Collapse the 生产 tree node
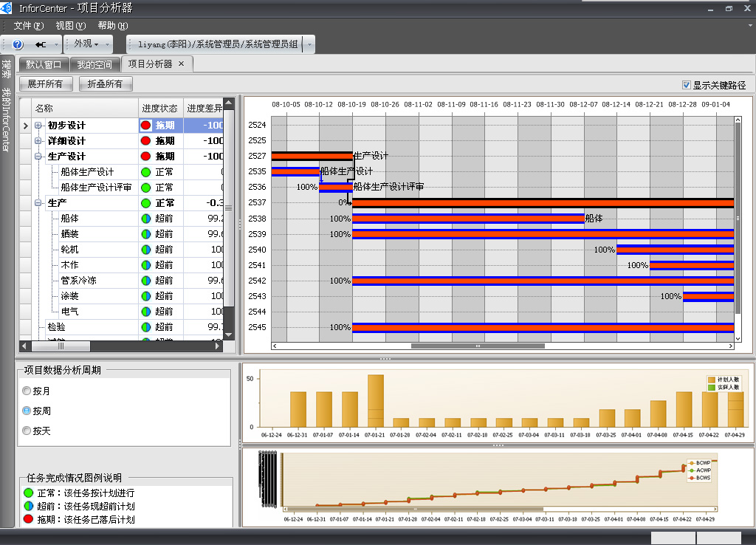This screenshot has height=545, width=756. 38,203
